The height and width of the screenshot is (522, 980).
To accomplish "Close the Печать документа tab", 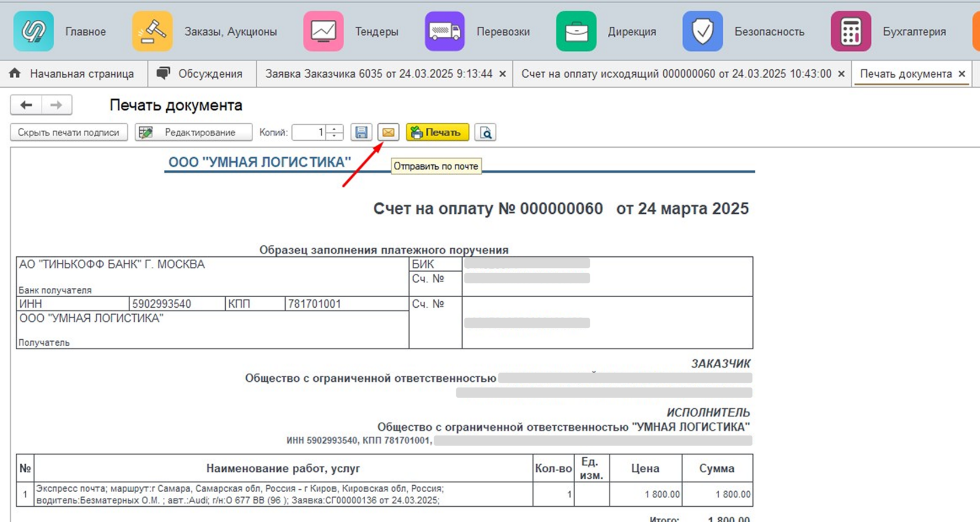I will [x=962, y=74].
